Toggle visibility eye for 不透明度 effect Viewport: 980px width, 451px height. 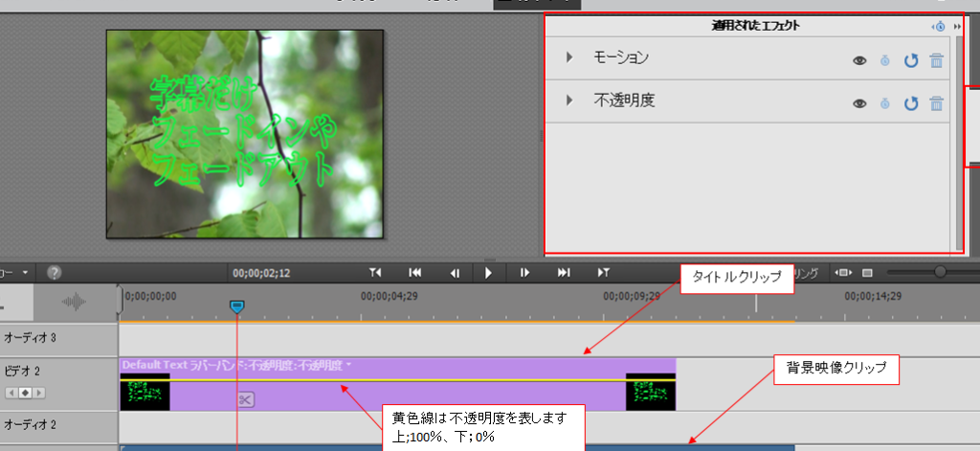coord(860,103)
